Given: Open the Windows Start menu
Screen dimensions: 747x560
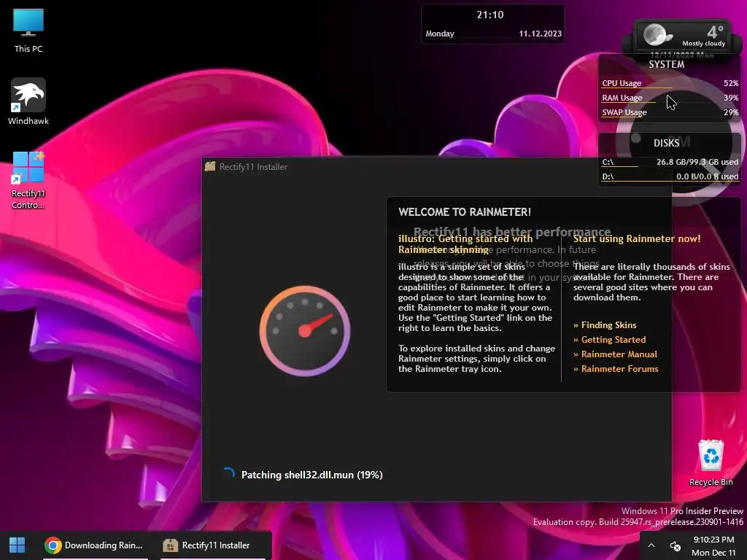Looking at the screenshot, I should pyautogui.click(x=18, y=545).
